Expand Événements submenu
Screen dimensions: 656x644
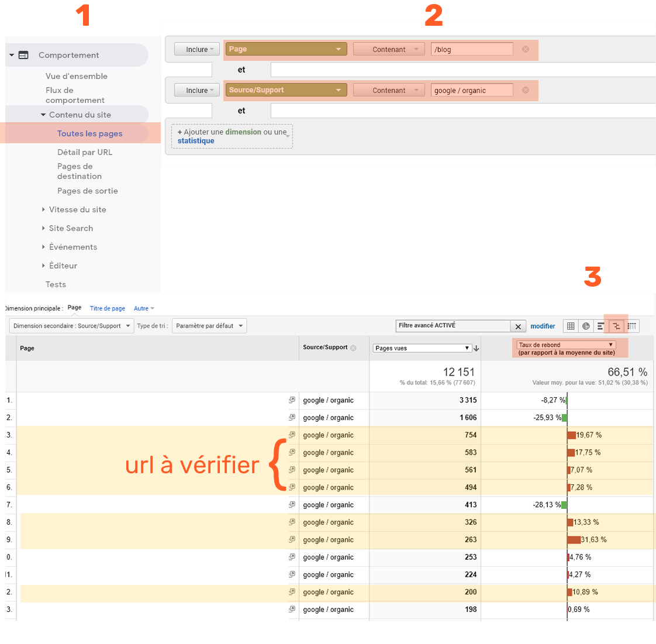click(43, 247)
